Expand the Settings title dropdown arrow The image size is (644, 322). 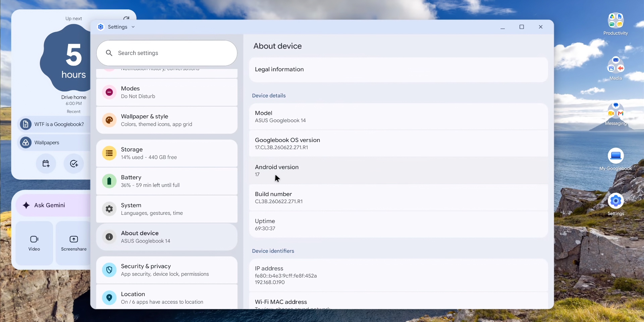(x=133, y=27)
